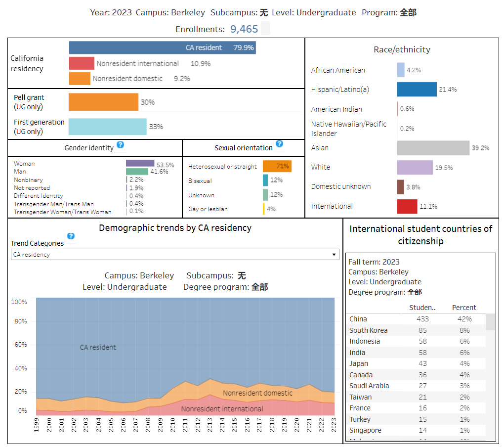Select the Heterosexual or straight bar

pos(277,166)
